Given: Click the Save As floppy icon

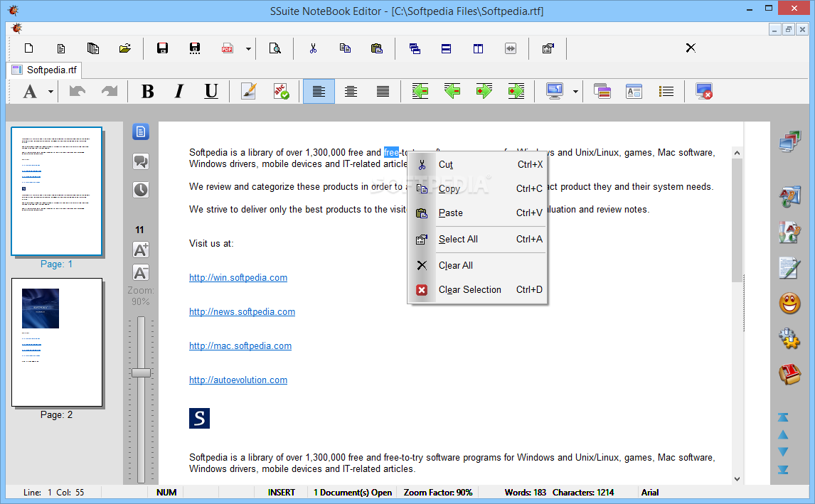Looking at the screenshot, I should click(195, 48).
